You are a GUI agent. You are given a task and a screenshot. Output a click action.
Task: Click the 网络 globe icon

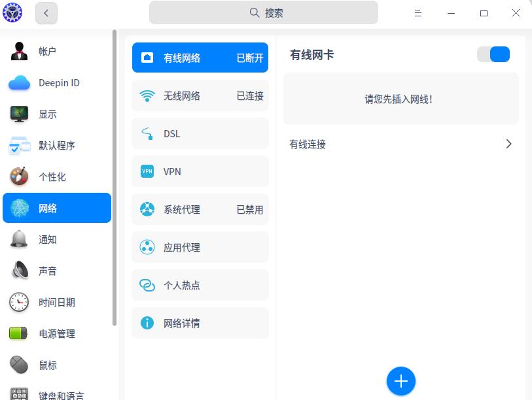click(20, 208)
